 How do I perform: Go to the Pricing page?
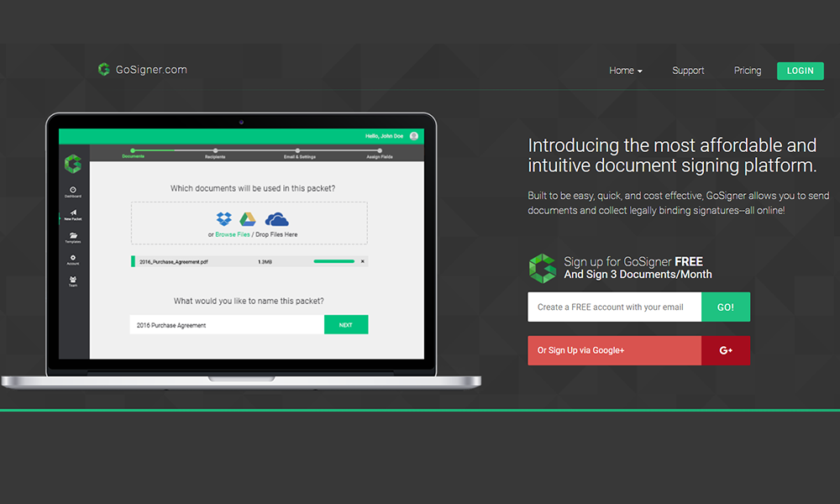[x=748, y=71]
